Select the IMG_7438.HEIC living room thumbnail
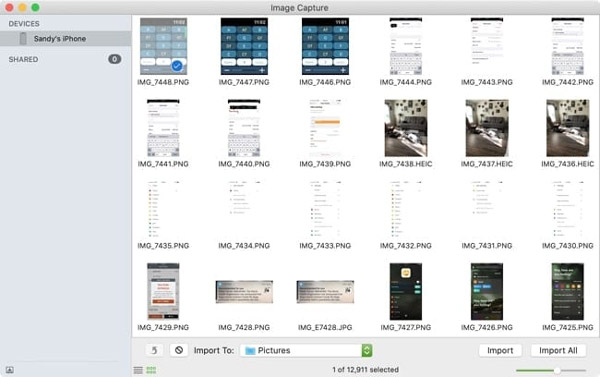This screenshot has height=377, width=600. click(x=406, y=128)
